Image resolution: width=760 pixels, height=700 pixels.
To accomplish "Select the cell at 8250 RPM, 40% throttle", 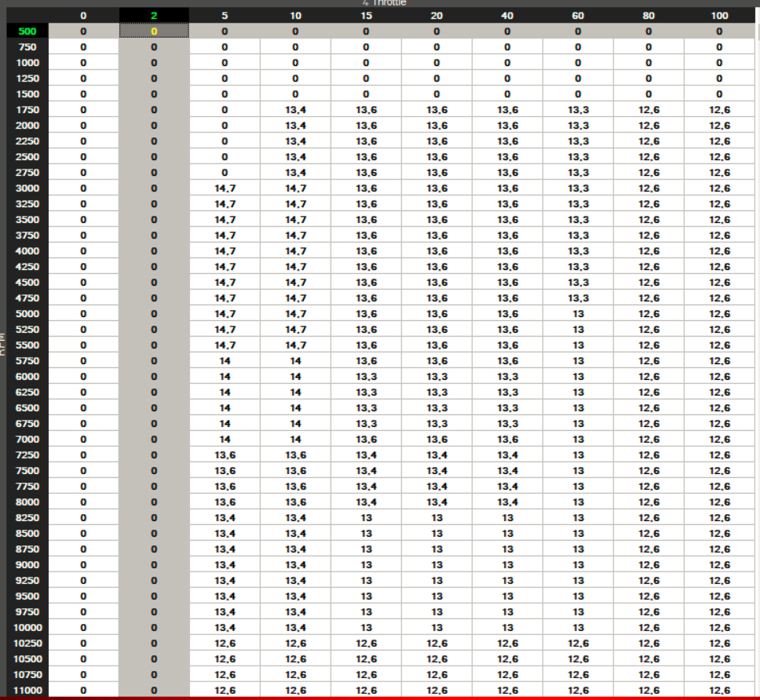I will 507,518.
